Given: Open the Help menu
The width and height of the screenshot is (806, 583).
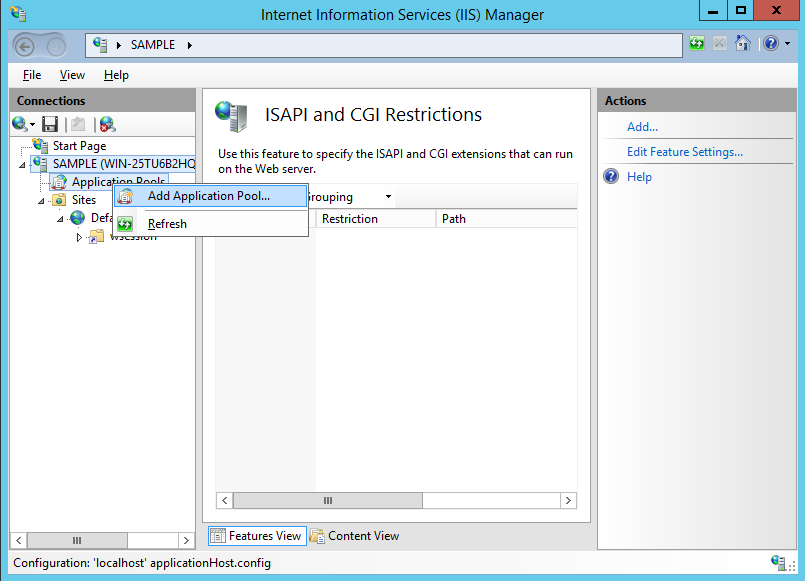Looking at the screenshot, I should [x=116, y=75].
